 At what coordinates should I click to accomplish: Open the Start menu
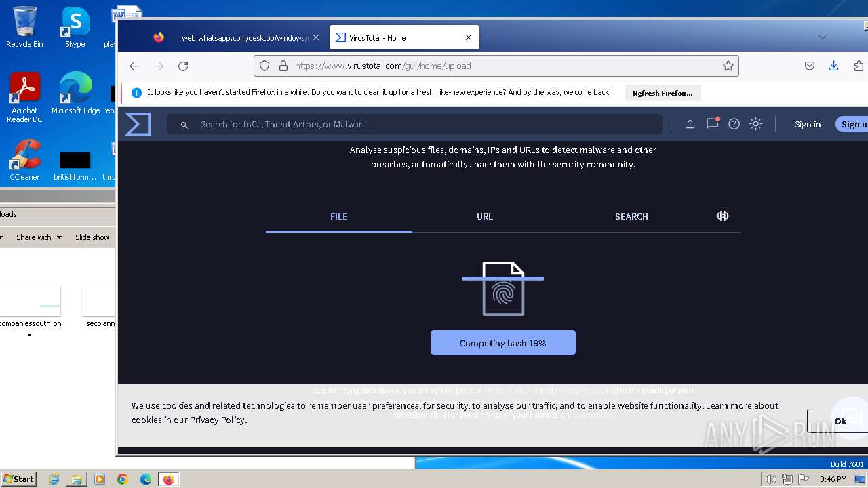pyautogui.click(x=18, y=479)
